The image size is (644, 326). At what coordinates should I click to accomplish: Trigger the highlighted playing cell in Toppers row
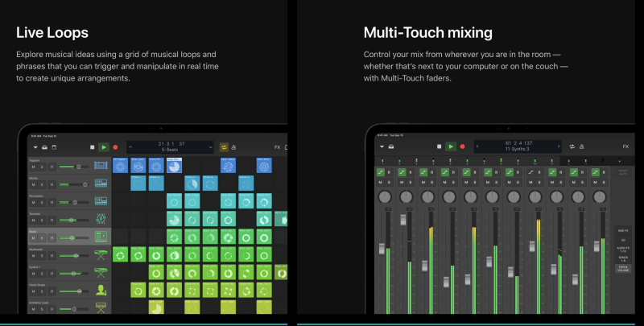click(174, 166)
